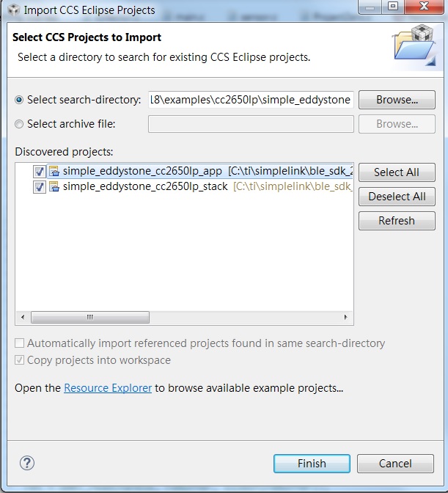Uncheck the simple_eddystone_cc2650lp_stack checkbox
Viewport: 448px width, 493px height.
[x=40, y=186]
